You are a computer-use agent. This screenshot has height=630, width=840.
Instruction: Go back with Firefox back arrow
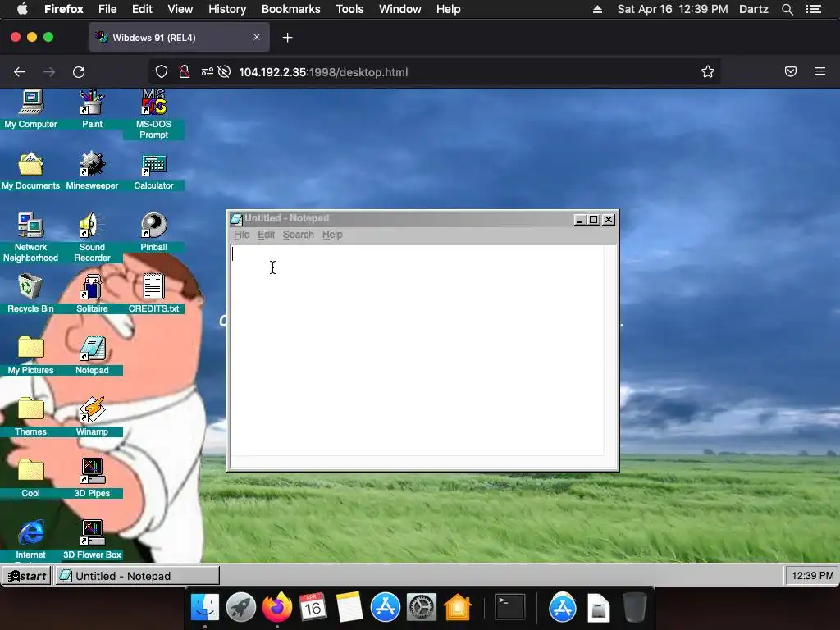[20, 72]
